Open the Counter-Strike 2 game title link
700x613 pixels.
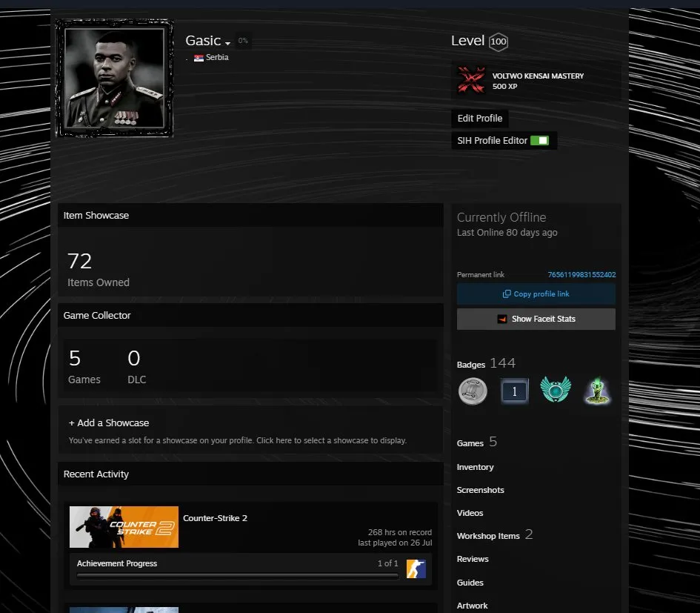(x=215, y=518)
